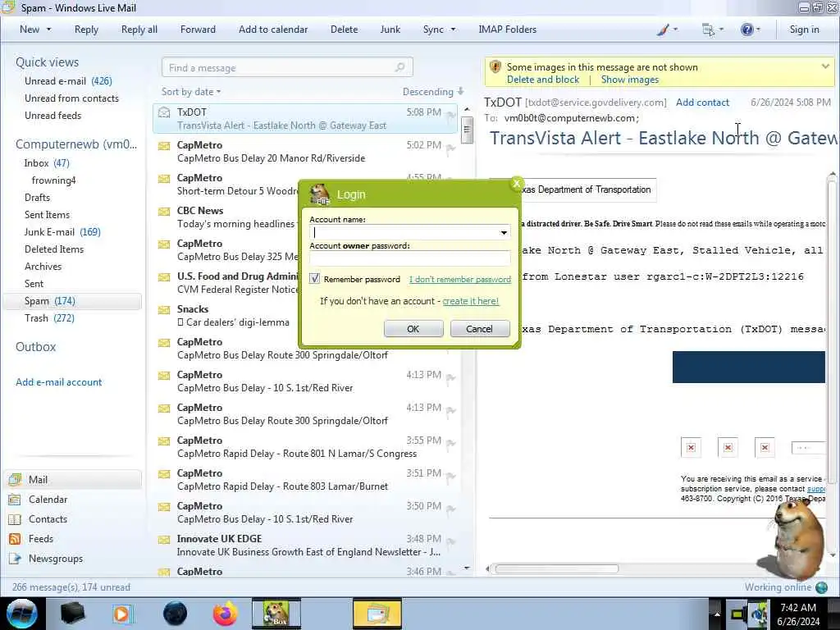Click the envelope icon of the TxDOT message

click(x=164, y=112)
